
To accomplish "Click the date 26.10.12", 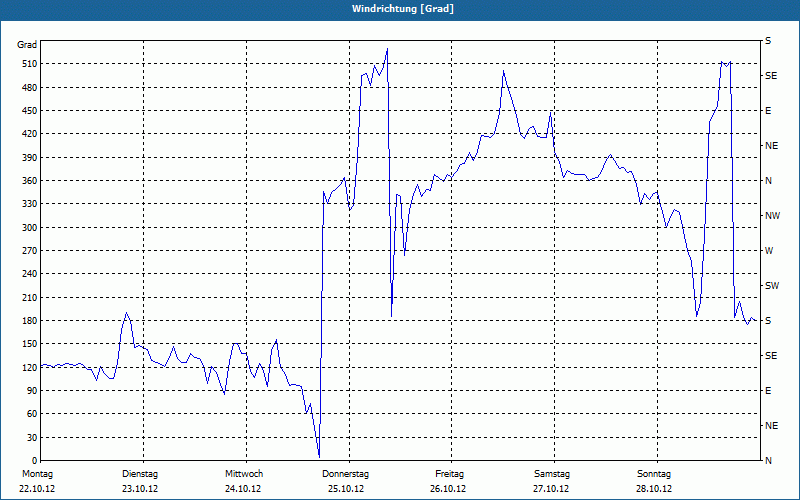I will (x=448, y=489).
